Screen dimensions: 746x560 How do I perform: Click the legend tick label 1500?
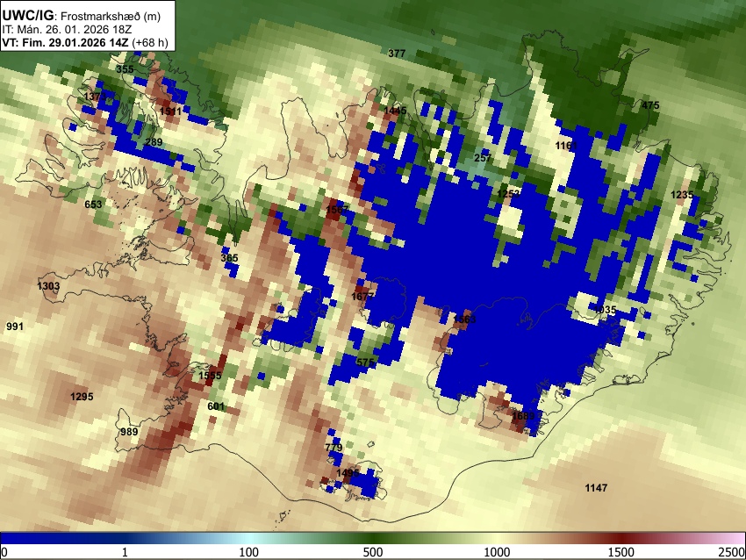click(621, 552)
